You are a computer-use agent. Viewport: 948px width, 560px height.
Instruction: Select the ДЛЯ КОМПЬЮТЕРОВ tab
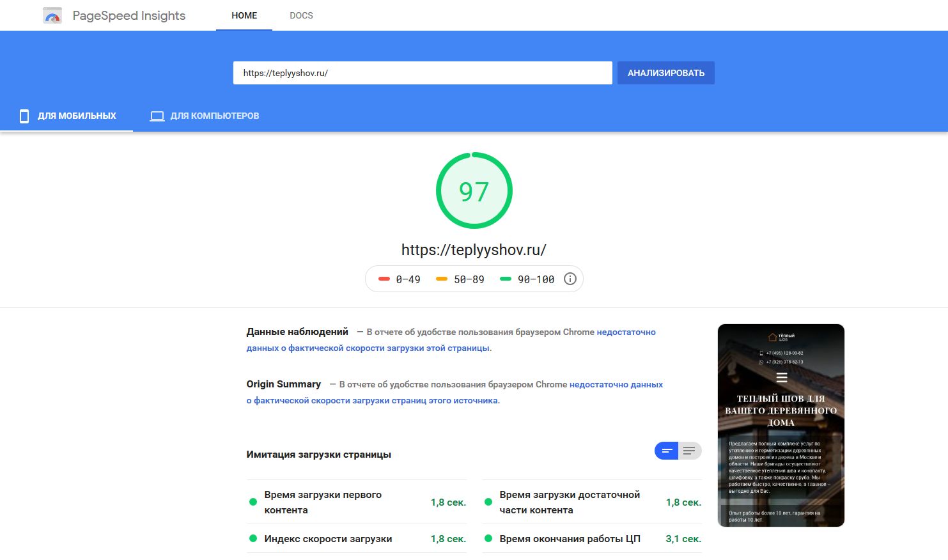(x=205, y=116)
